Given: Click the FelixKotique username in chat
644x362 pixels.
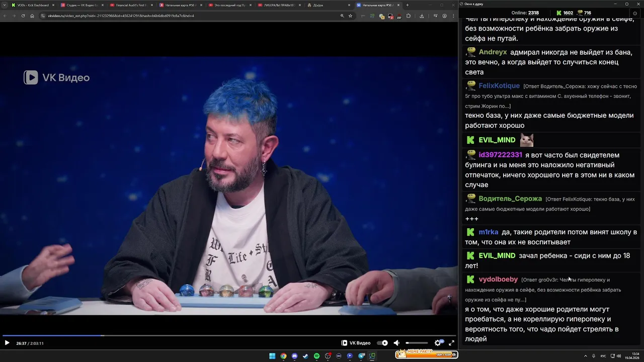Looking at the screenshot, I should tap(499, 86).
